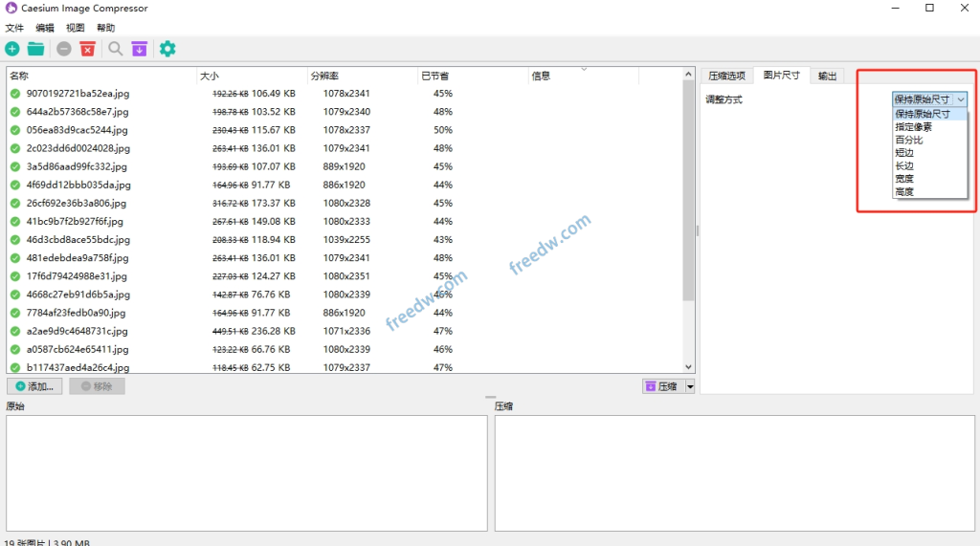The width and height of the screenshot is (980, 546).
Task: Open folder using the teal folder icon
Action: (x=35, y=49)
